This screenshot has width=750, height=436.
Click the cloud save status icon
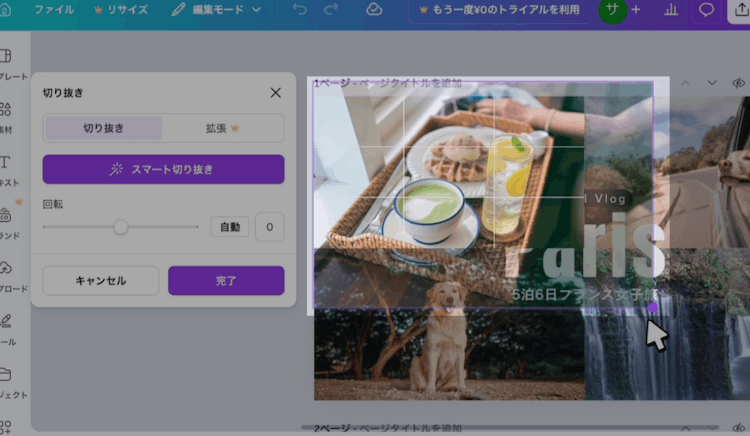374,10
